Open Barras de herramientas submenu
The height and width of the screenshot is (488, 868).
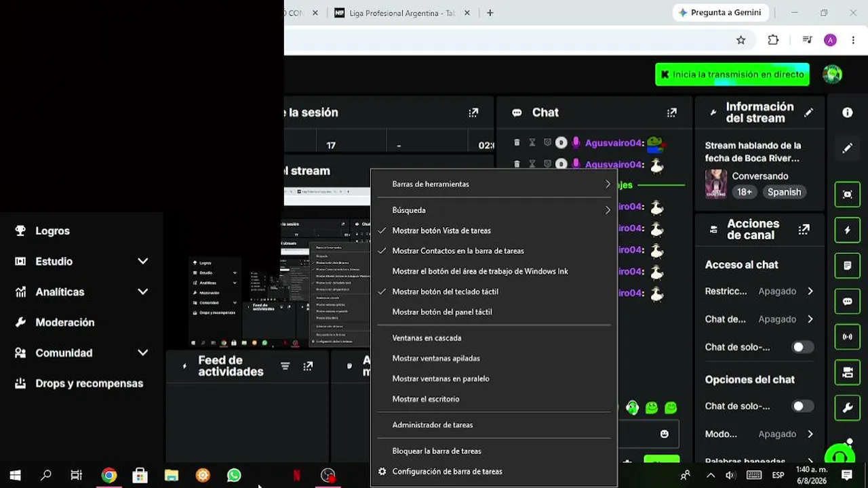pyautogui.click(x=494, y=184)
